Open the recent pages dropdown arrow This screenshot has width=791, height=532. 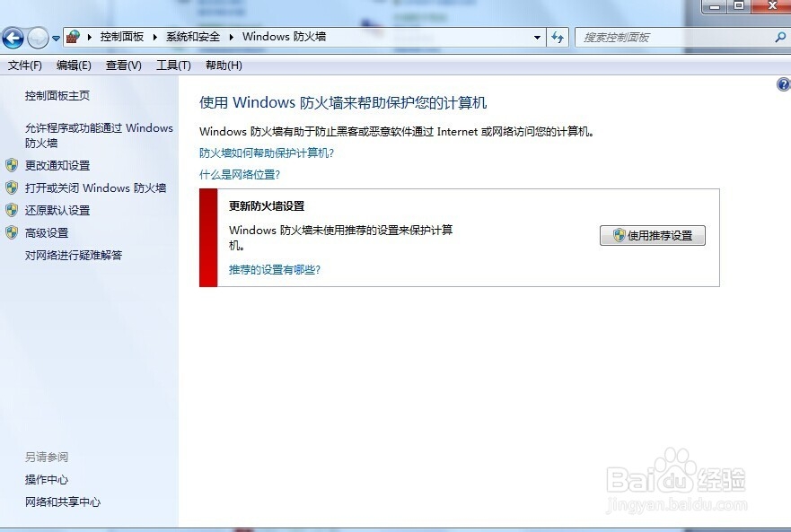coord(56,39)
